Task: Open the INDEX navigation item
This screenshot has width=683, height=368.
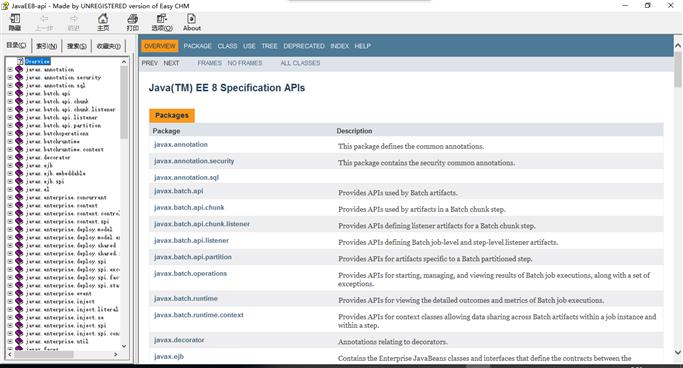Action: (339, 46)
